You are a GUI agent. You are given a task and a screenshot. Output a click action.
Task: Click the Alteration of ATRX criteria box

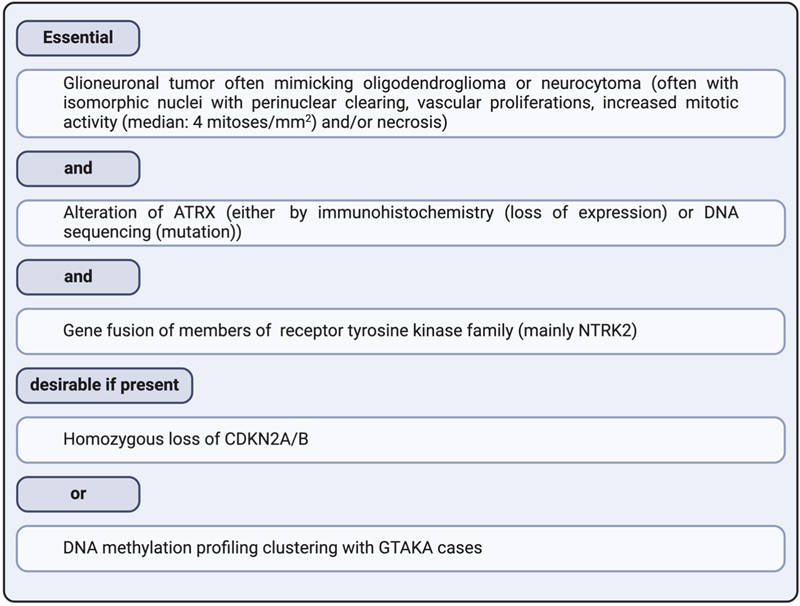pyautogui.click(x=399, y=222)
